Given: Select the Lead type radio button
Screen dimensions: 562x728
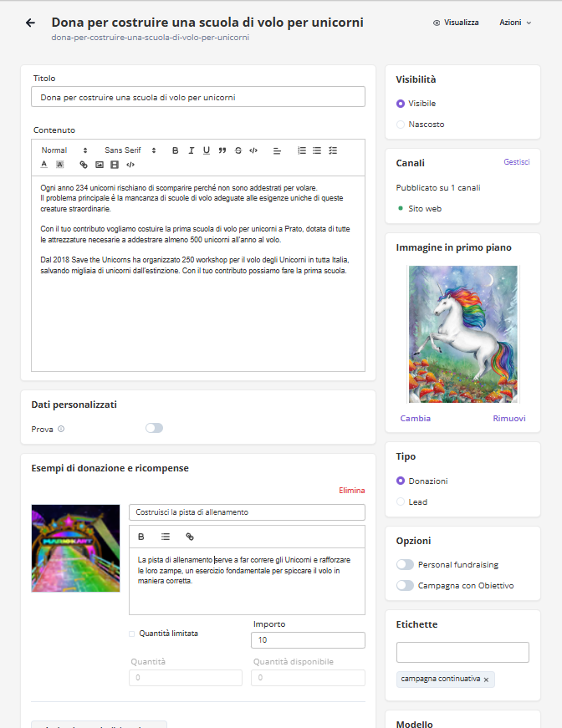Looking at the screenshot, I should click(401, 502).
